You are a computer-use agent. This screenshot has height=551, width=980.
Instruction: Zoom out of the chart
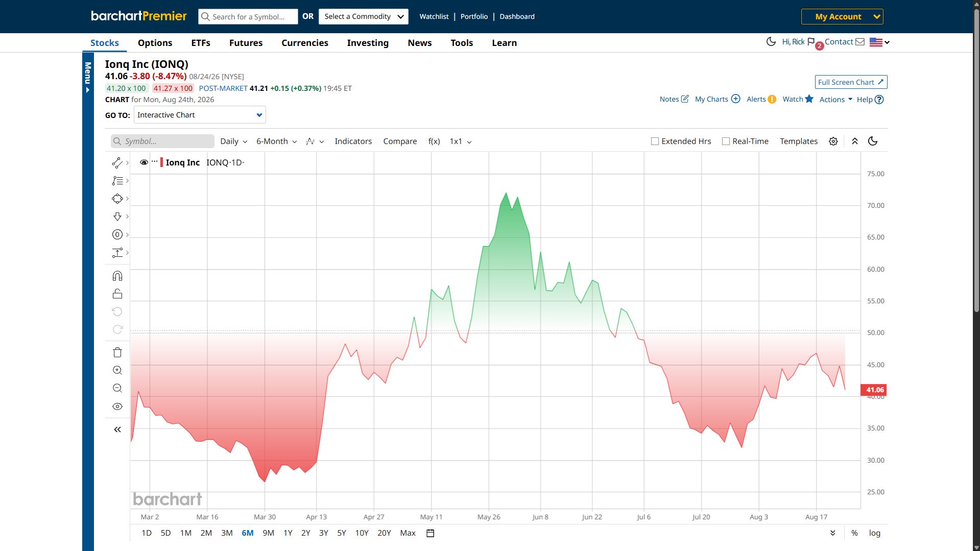(x=117, y=388)
